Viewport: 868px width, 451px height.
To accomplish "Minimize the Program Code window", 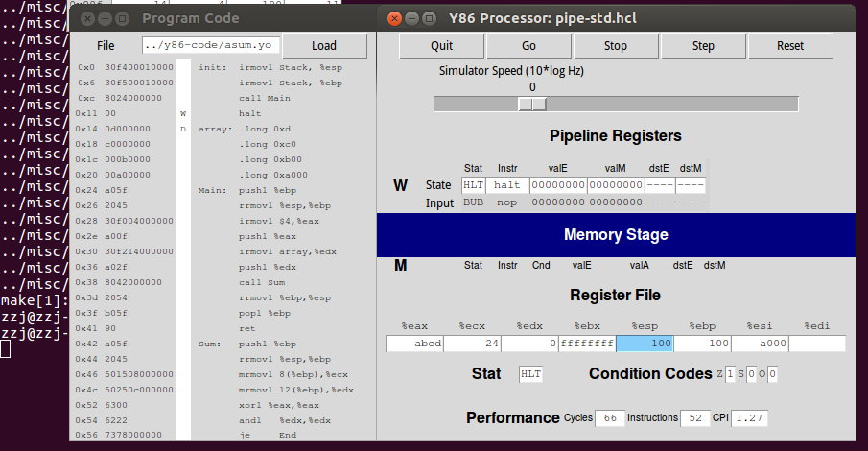I will pos(106,19).
